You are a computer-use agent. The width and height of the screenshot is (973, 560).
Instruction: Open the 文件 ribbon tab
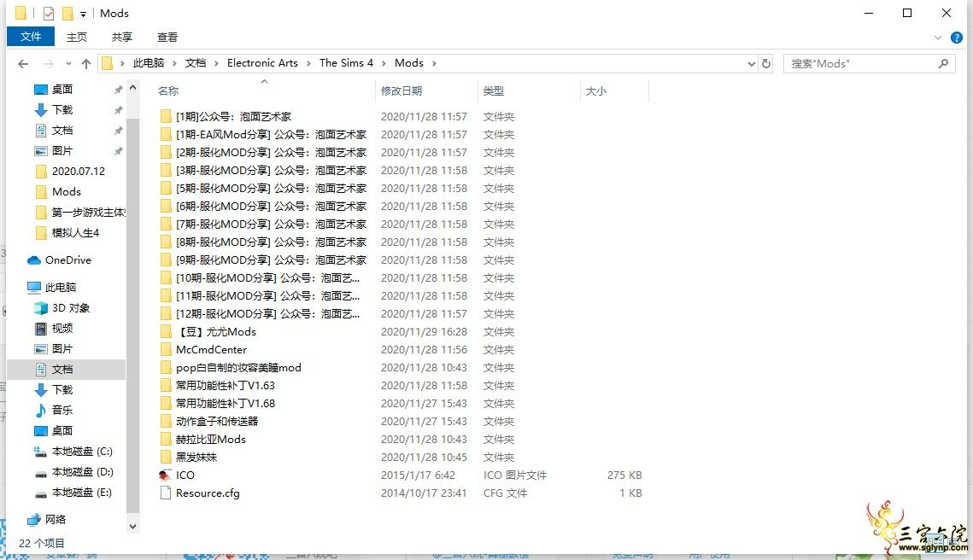(x=31, y=37)
